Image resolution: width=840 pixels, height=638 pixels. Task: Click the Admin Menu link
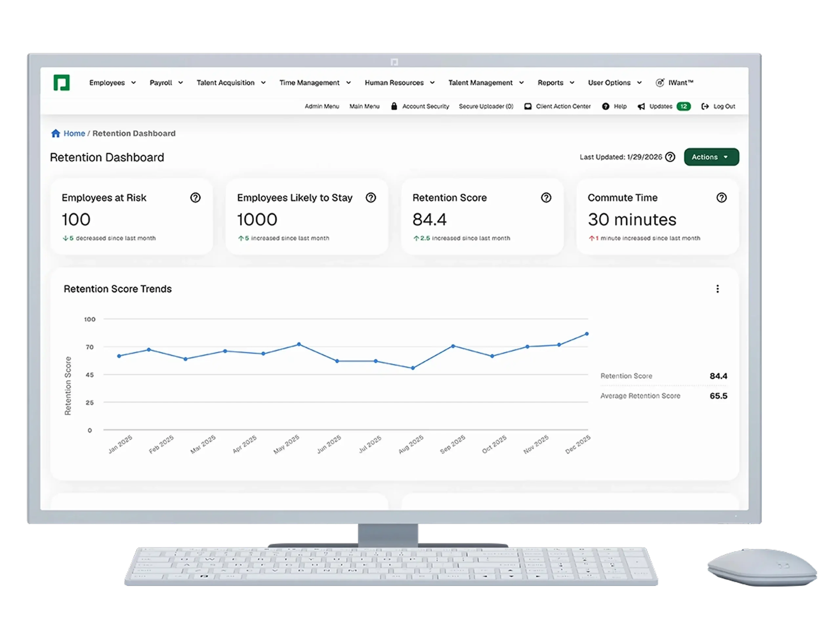[322, 106]
